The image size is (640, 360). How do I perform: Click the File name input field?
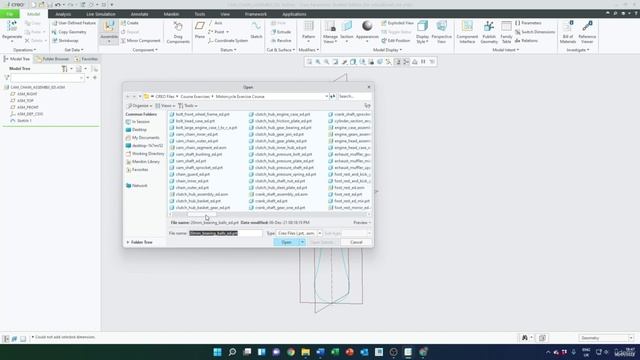tap(225, 233)
